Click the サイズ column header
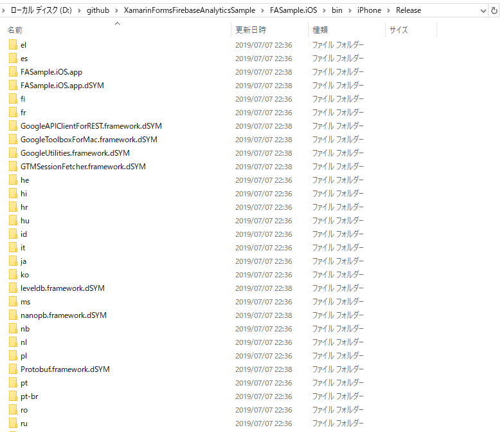The image size is (504, 437). pos(399,30)
